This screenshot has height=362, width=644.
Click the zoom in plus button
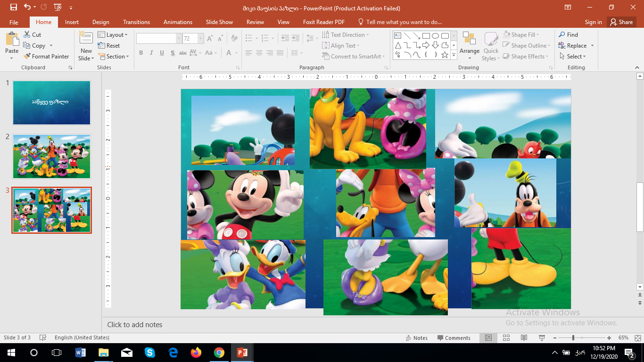609,338
